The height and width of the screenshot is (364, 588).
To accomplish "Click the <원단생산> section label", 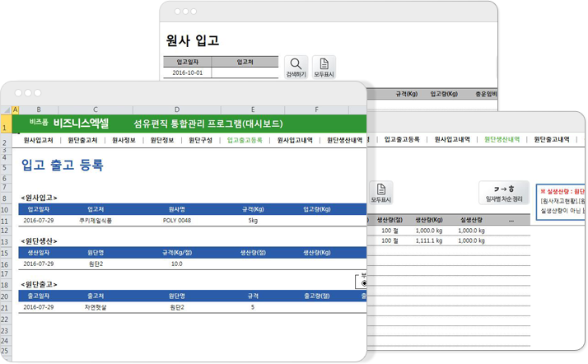I will pos(39,241).
